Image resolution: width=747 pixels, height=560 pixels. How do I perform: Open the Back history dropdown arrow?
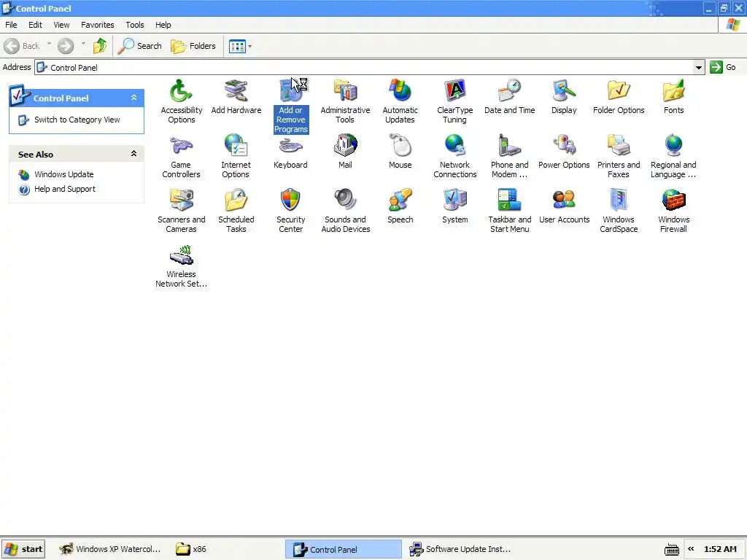pos(49,44)
